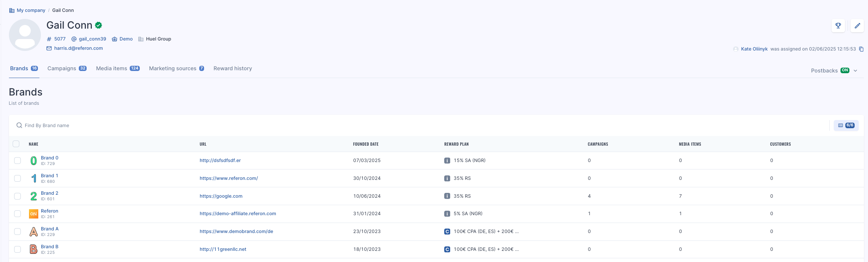
Task: Click the info icon in the Brand 1 reward plan
Action: tap(447, 178)
